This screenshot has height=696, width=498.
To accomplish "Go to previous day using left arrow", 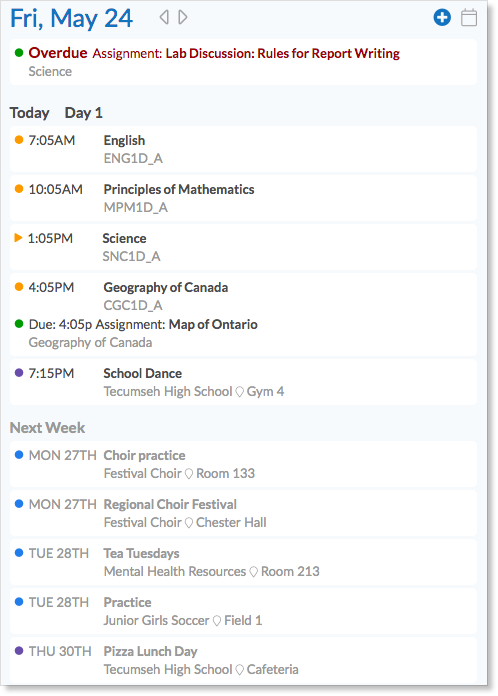I will tap(164, 17).
